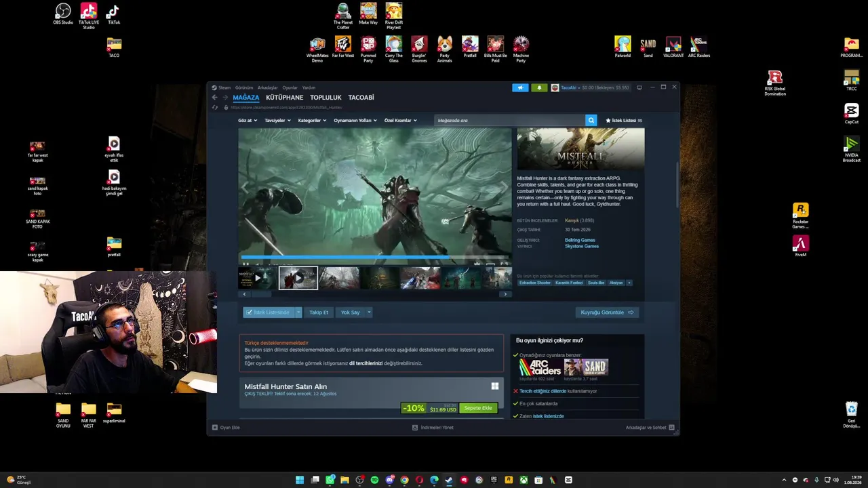Viewport: 868px width, 488px height.
Task: Open the Kategoriler dropdown menu
Action: pos(312,121)
